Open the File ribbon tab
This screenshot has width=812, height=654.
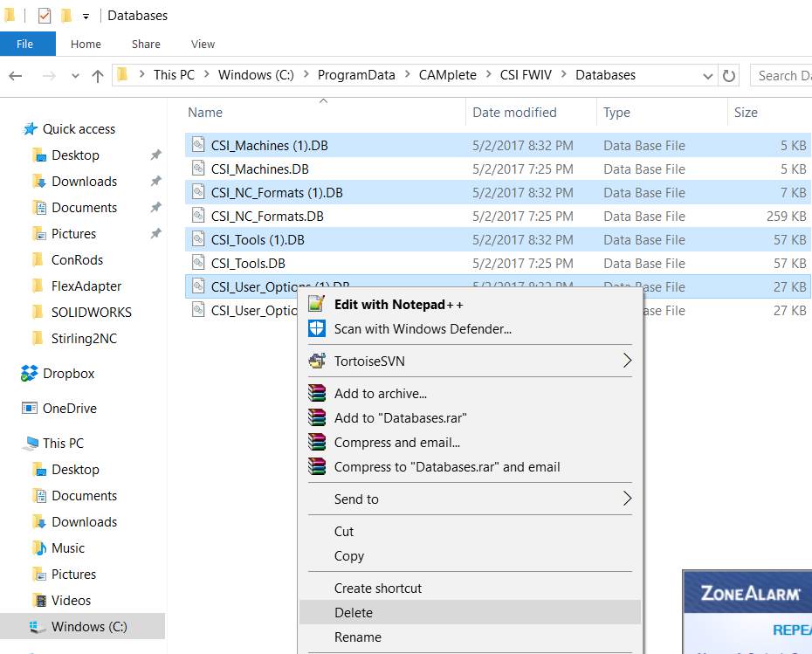(x=25, y=44)
